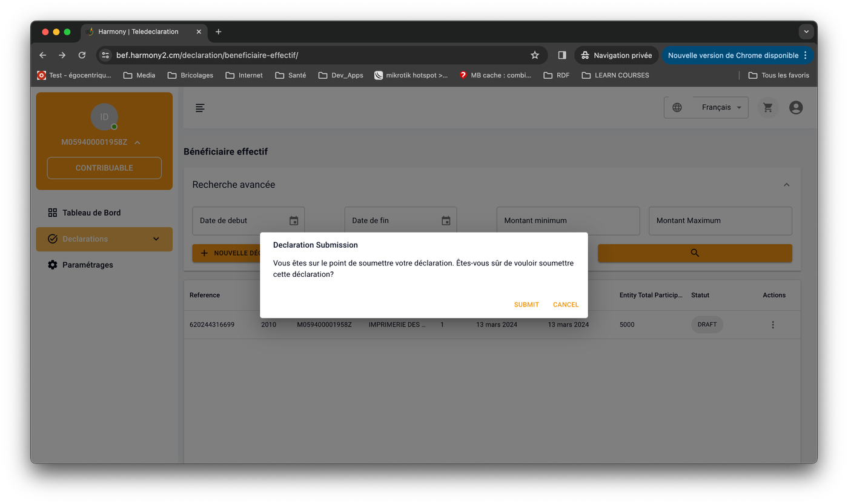This screenshot has width=848, height=504.
Task: Click reference 620244316699 in the table
Action: 212,325
